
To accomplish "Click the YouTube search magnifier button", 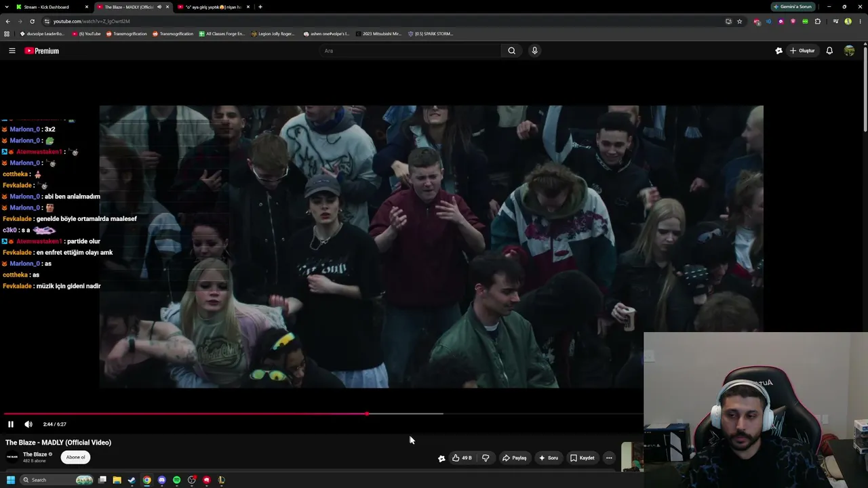I will [x=511, y=51].
